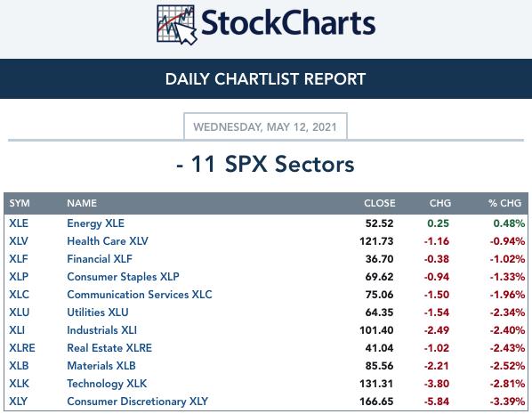The height and width of the screenshot is (414, 532).
Task: Select the XLC ticker symbol
Action: (19, 295)
